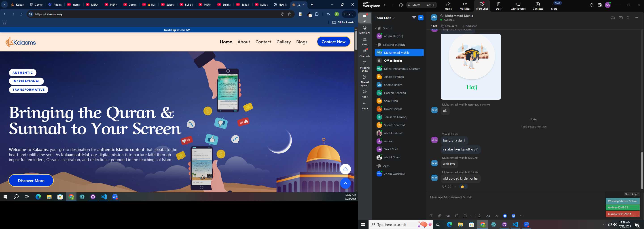
Task: Show hidden system tray icons
Action: tap(604, 225)
